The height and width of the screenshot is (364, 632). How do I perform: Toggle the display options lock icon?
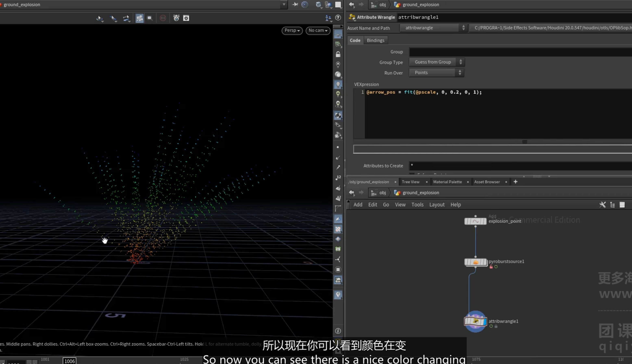pyautogui.click(x=338, y=54)
